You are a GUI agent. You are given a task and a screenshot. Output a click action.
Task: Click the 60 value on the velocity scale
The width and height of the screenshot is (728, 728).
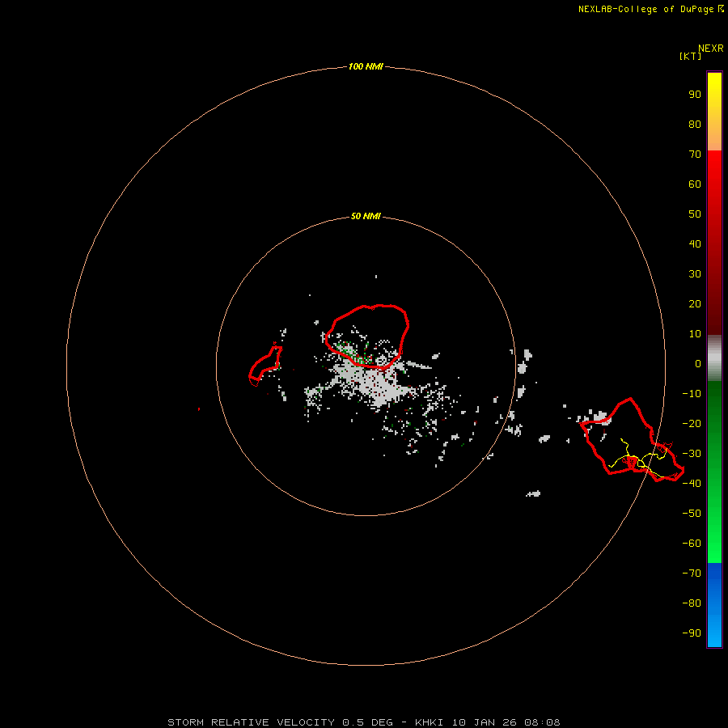pos(695,184)
